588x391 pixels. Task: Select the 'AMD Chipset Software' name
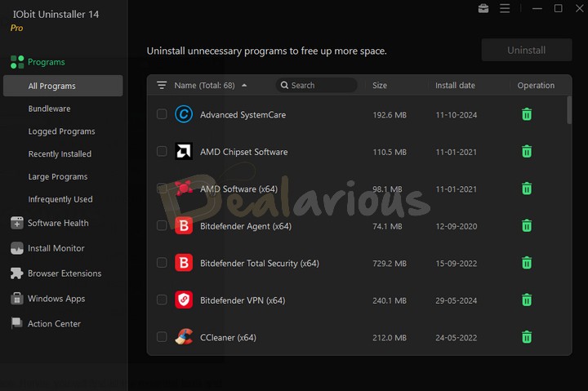(x=243, y=152)
